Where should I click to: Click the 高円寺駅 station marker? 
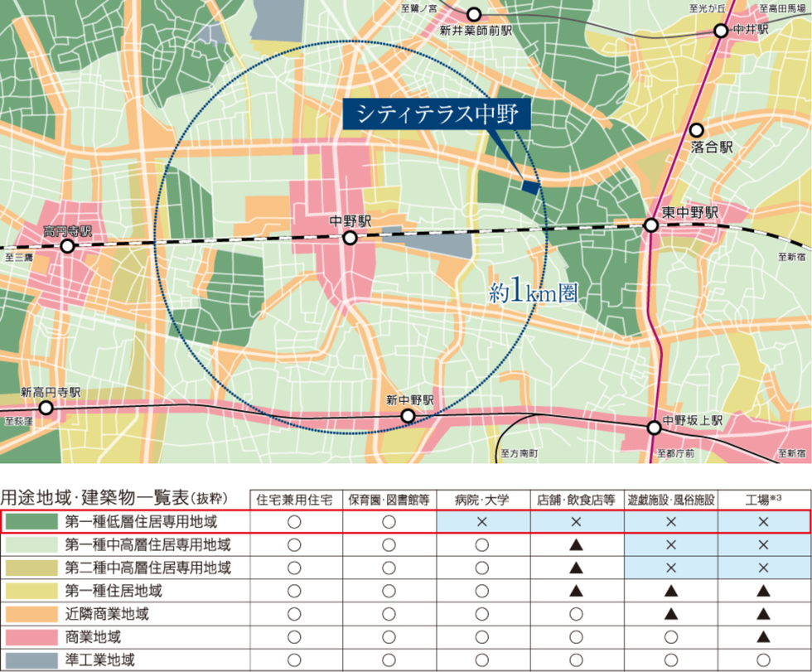(x=67, y=246)
